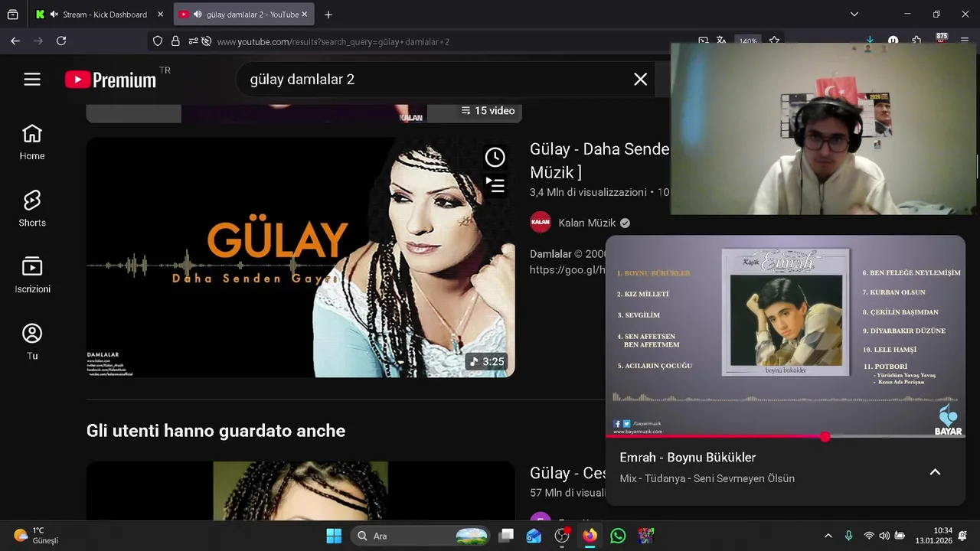
Task: Close the gülay damlalar 2 tab
Action: pyautogui.click(x=304, y=15)
